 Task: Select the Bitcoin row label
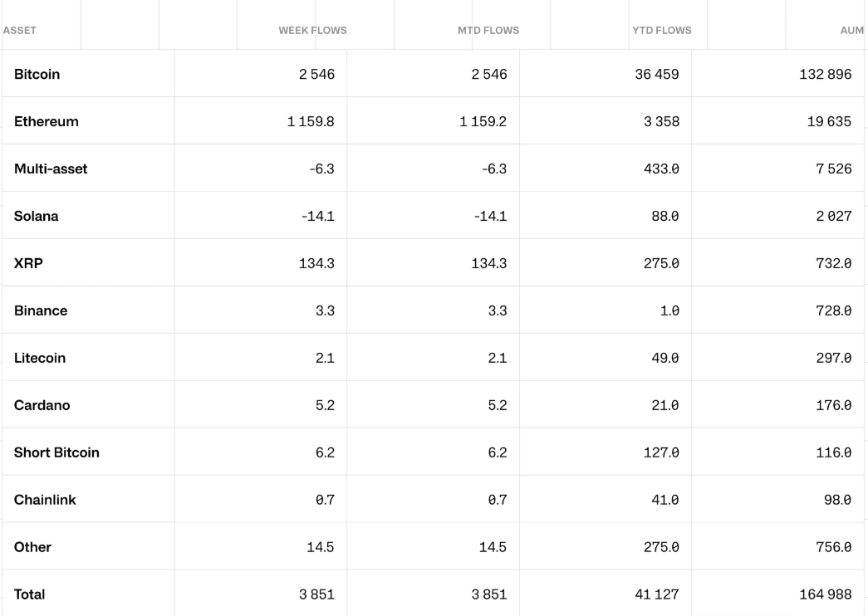[37, 74]
